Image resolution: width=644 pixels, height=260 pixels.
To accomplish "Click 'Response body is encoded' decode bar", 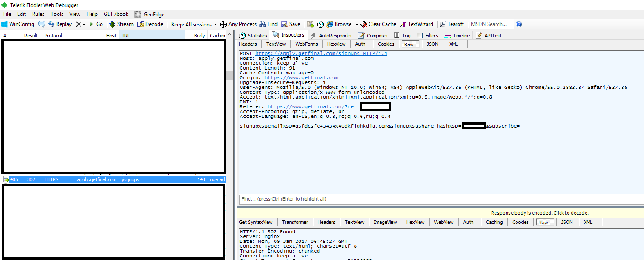I will pyautogui.click(x=441, y=213).
